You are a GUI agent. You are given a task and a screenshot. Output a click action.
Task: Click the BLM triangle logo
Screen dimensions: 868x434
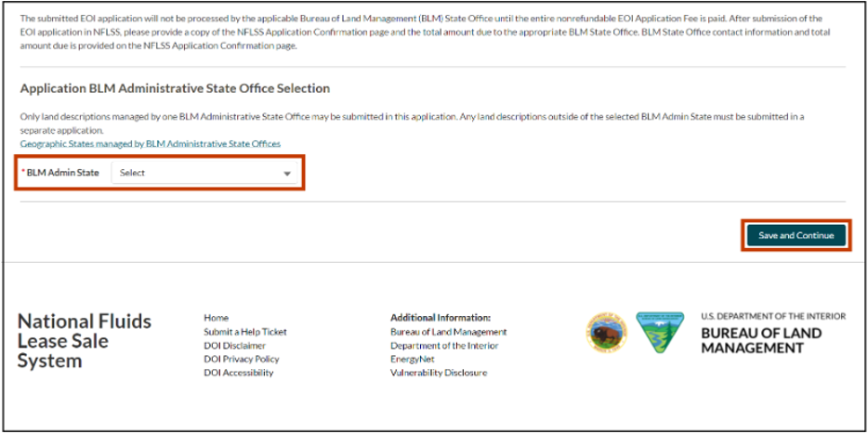tap(659, 332)
